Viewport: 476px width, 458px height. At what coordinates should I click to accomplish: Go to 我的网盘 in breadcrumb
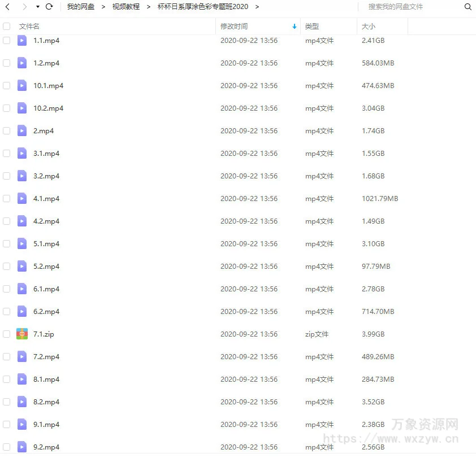pyautogui.click(x=80, y=7)
